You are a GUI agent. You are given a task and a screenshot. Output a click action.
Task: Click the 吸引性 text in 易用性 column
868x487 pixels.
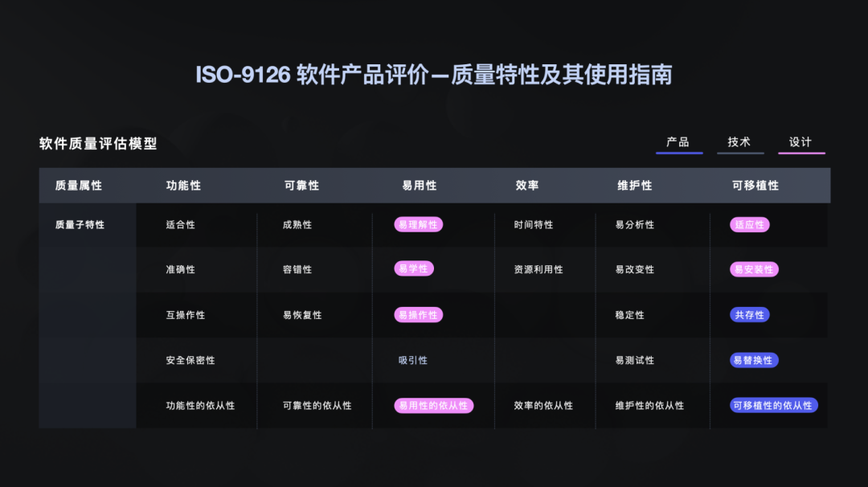coord(413,360)
